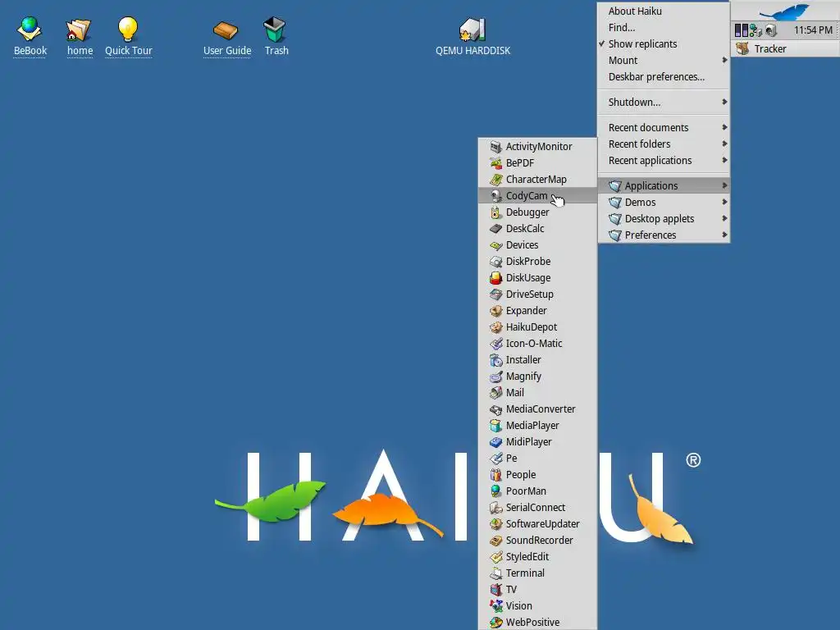Image resolution: width=840 pixels, height=630 pixels.
Task: Launch SoftwareUpdater
Action: [x=537, y=523]
